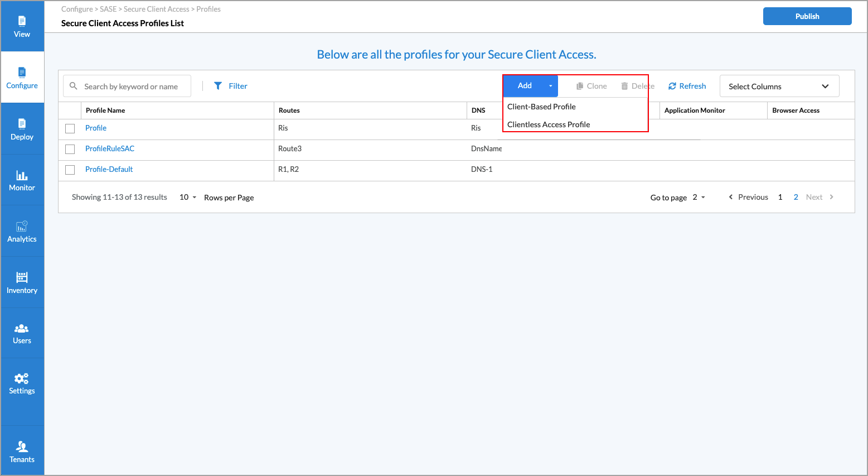Navigate to Users via the sidebar icon

pyautogui.click(x=22, y=333)
